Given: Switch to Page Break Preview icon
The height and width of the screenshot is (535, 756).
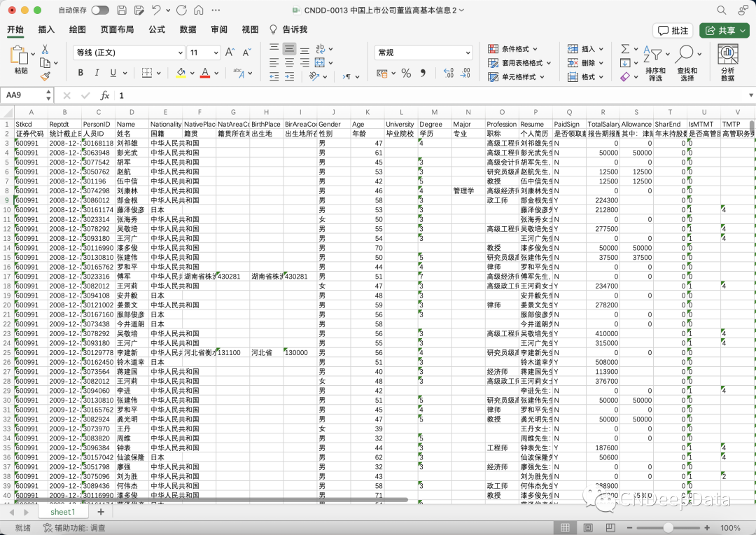Looking at the screenshot, I should [x=610, y=528].
